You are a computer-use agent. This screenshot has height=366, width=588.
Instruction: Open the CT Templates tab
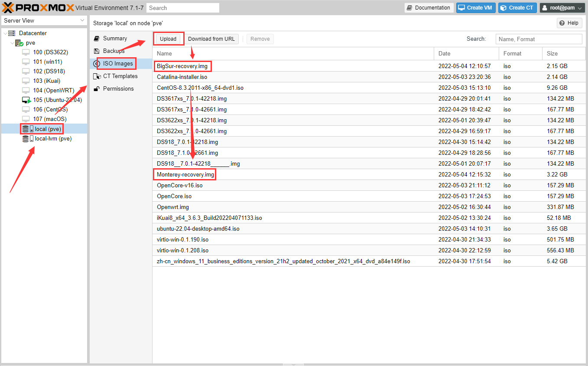coord(121,76)
